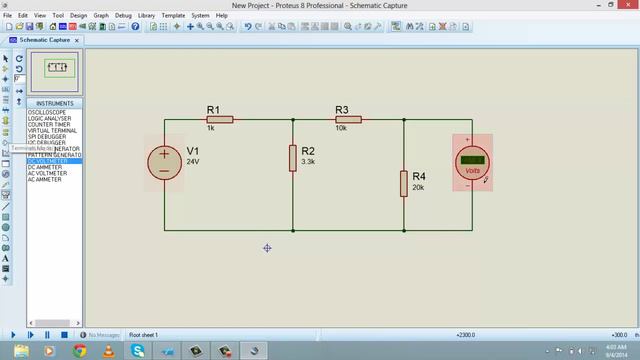The height and width of the screenshot is (360, 640).
Task: Open the System menu
Action: pyautogui.click(x=200, y=16)
